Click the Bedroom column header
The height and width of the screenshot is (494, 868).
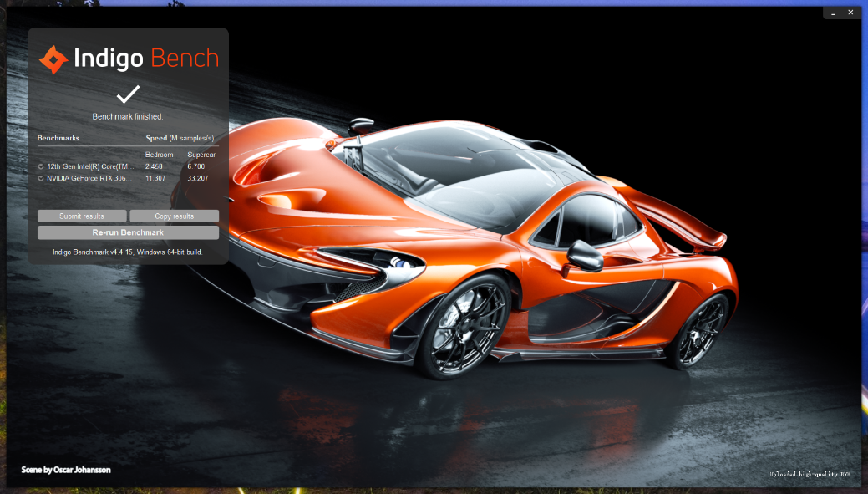159,155
